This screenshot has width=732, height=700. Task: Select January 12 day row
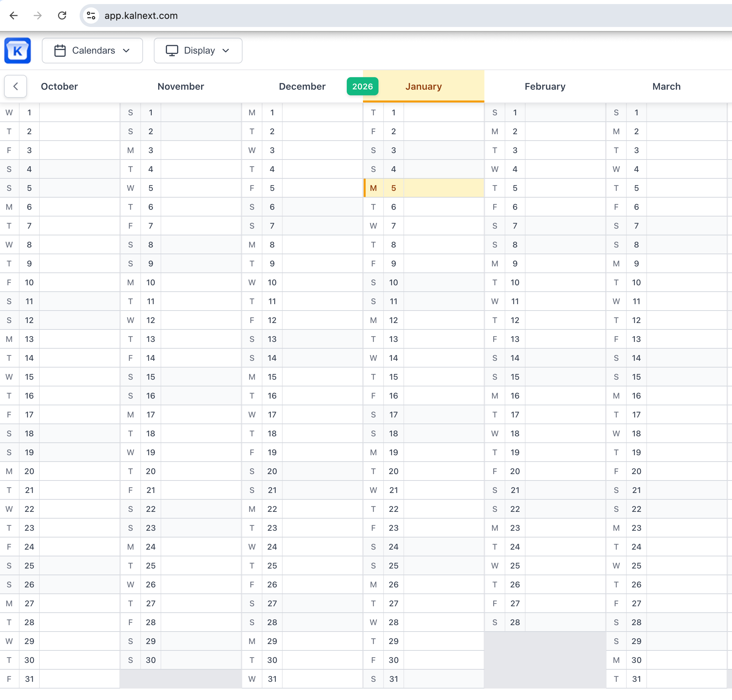[x=424, y=320]
